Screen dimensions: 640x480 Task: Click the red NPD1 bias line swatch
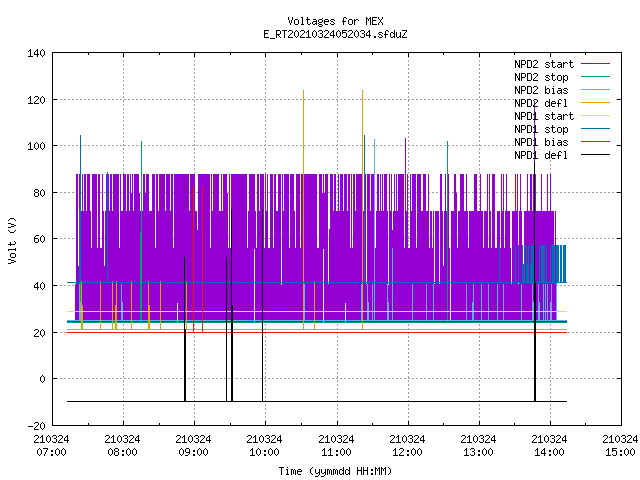595,142
